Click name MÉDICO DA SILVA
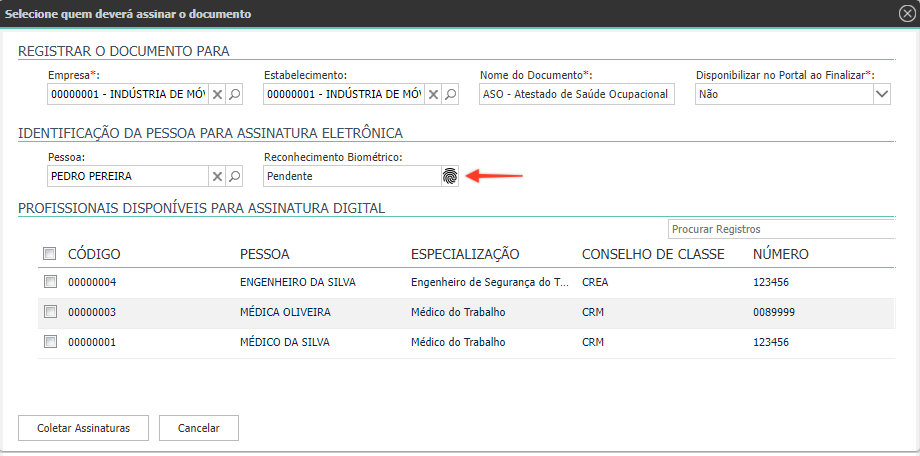This screenshot has width=920, height=456. (285, 342)
